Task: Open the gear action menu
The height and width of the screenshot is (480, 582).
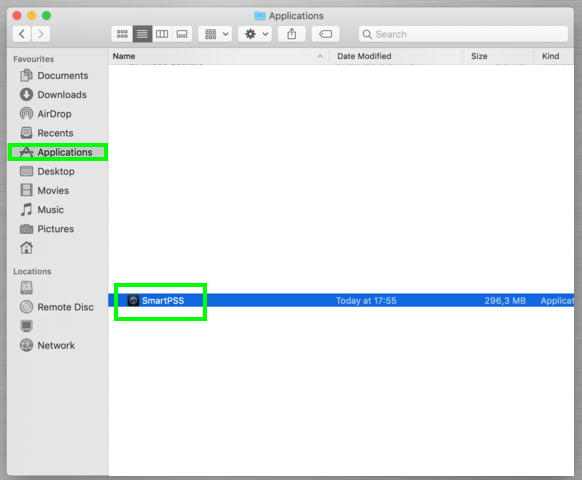Action: 255,34
